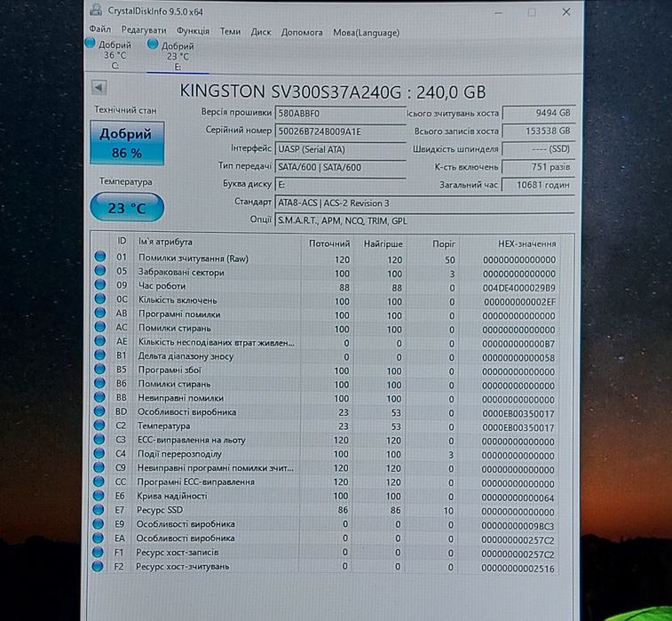Click the host reads value 9494 GB
Screen dimensions: 672x621
tap(538, 113)
